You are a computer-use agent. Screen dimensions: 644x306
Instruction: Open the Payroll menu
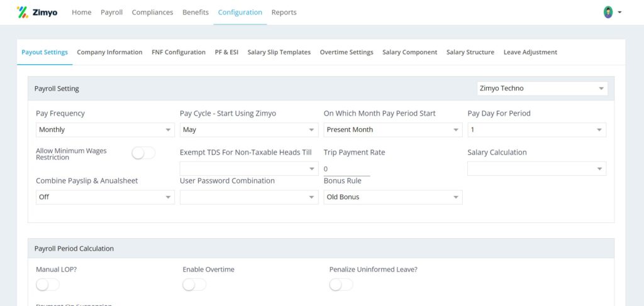(x=112, y=13)
